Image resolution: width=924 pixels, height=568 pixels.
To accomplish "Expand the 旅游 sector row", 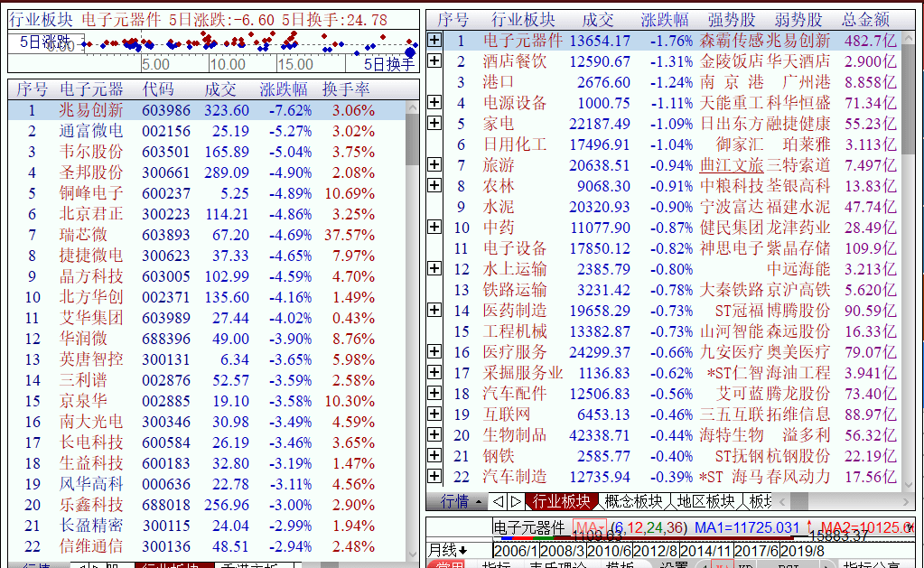I will tap(434, 164).
